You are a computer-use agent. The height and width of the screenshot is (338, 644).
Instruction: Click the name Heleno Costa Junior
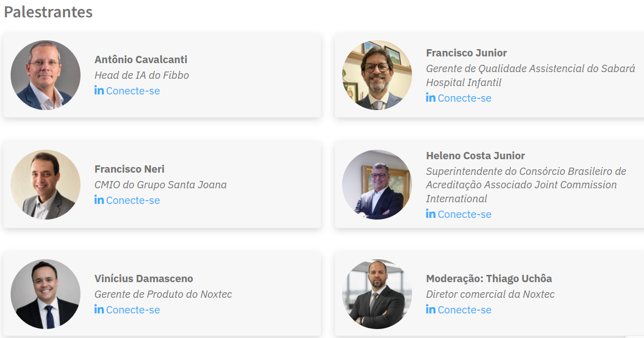click(x=475, y=156)
